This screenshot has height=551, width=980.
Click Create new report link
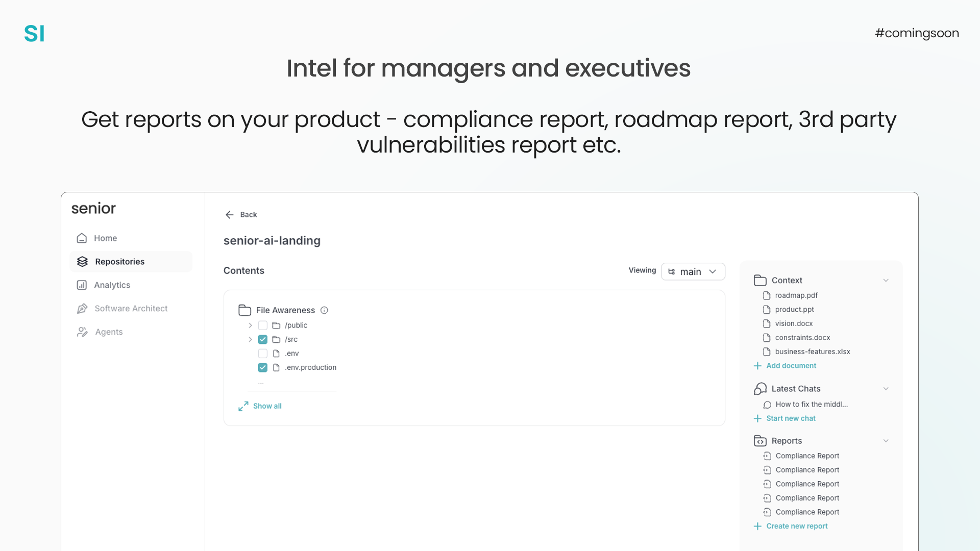point(796,526)
